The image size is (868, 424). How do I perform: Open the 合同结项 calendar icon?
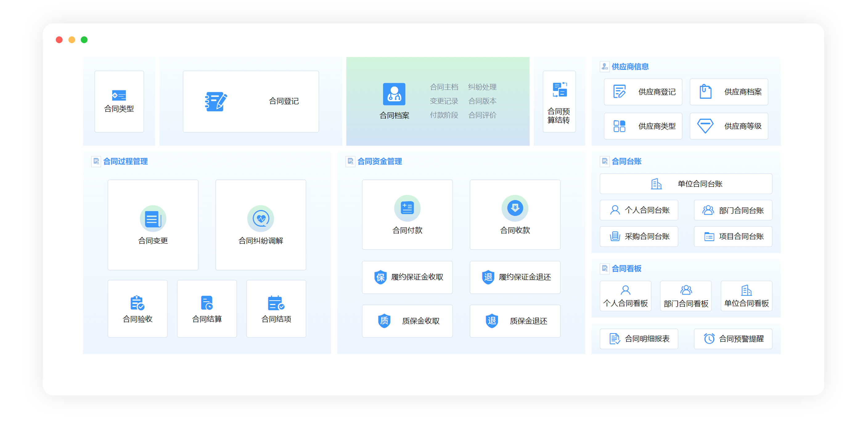click(276, 303)
